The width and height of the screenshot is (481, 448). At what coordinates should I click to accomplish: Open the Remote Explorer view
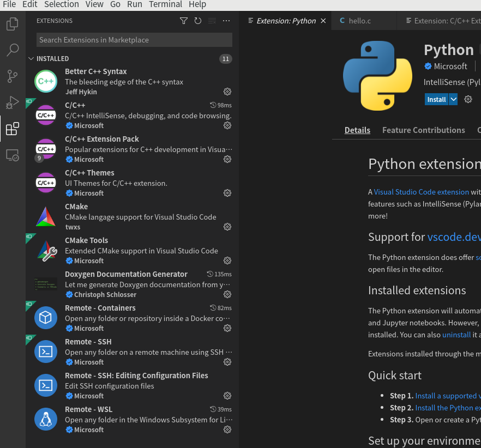click(x=13, y=155)
